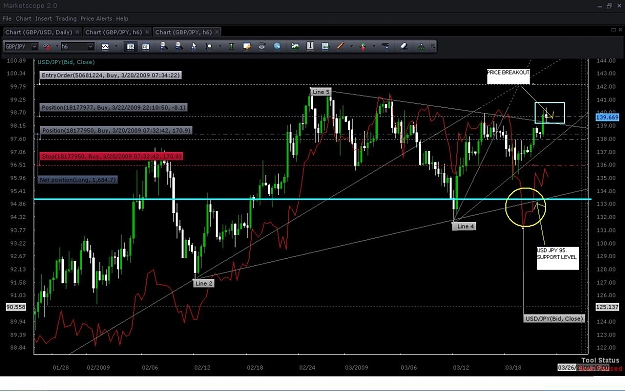625x391 pixels.
Task: Click the green USD/JPY(Bid, Close) legend text
Action: [x=66, y=62]
